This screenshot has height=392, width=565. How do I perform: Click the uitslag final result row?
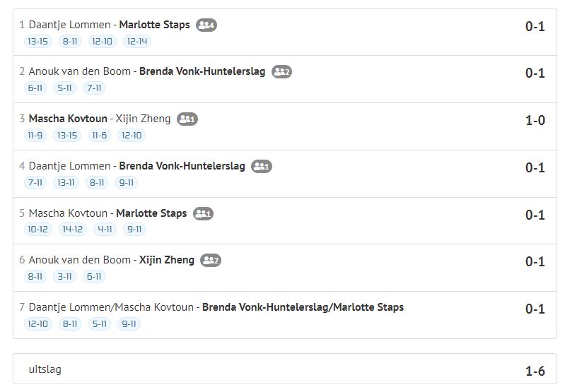click(x=285, y=369)
